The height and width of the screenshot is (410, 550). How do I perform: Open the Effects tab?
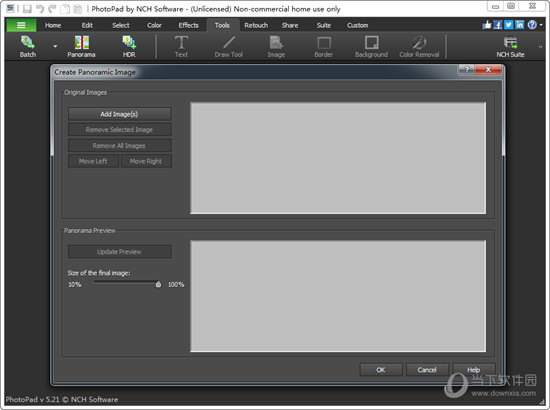pos(188,25)
